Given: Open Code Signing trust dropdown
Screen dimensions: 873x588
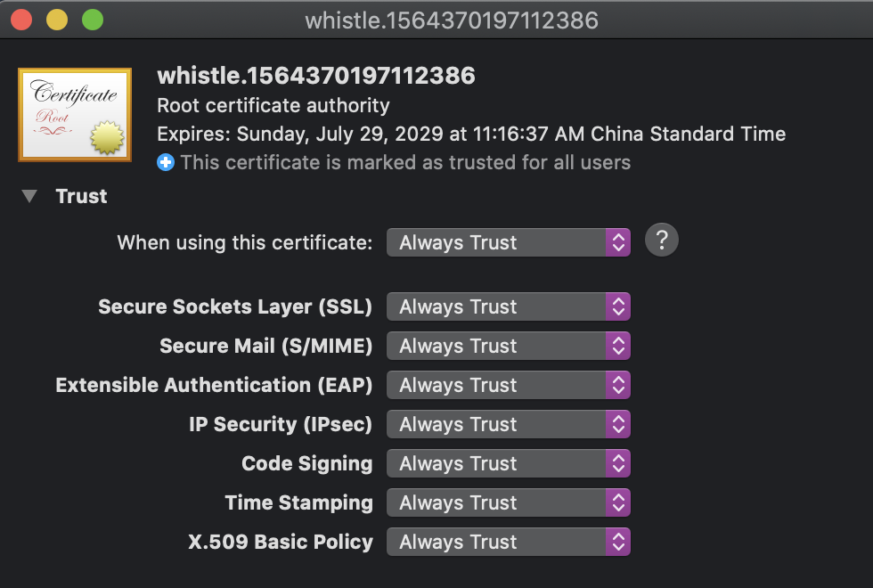Looking at the screenshot, I should (508, 463).
